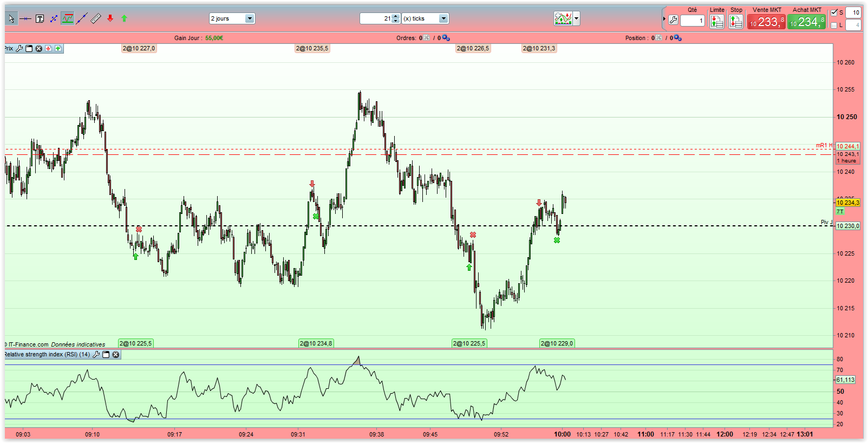The image size is (868, 443).
Task: Maximize the RSI indicator panel
Action: click(106, 355)
